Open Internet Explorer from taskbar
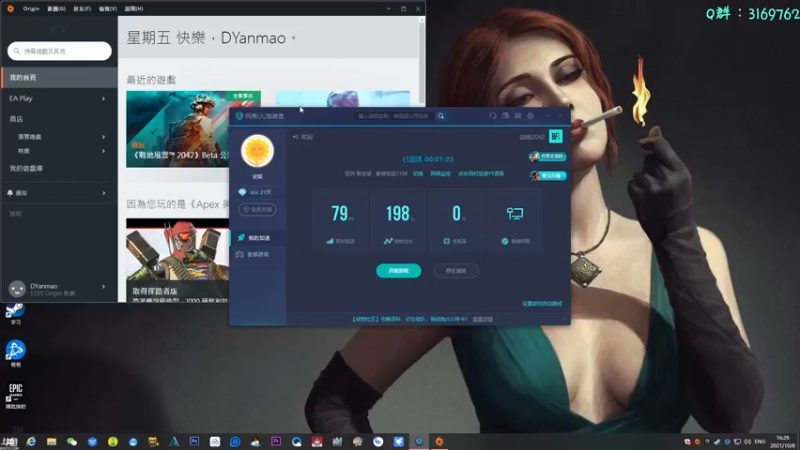800x450 pixels. pos(31,441)
